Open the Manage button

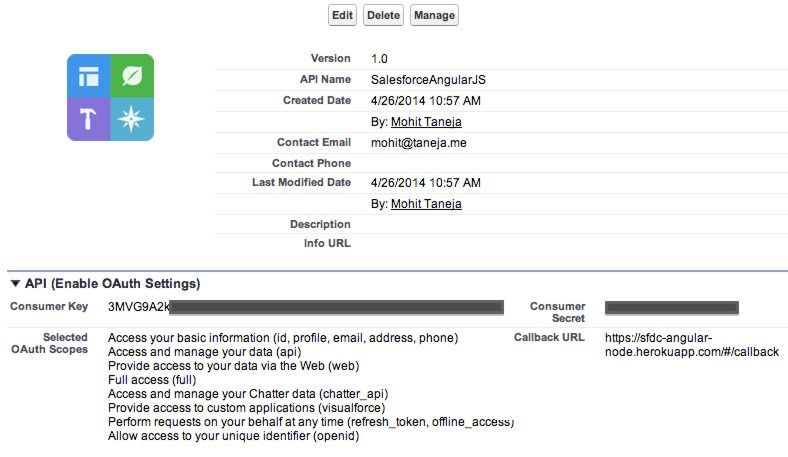(x=434, y=15)
